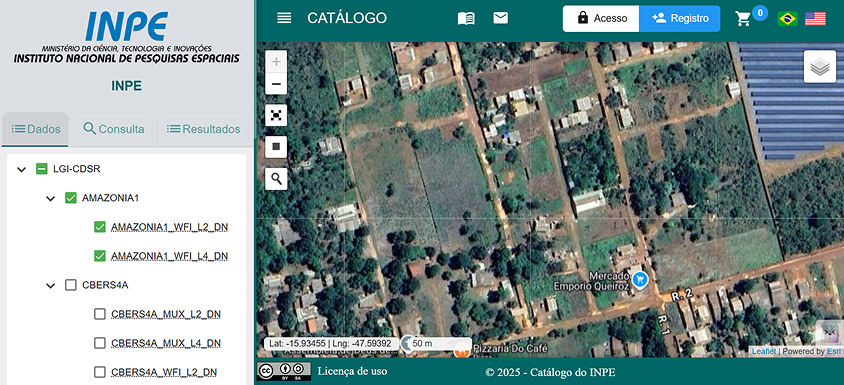Uncheck AMAZONIA1_WFI_L4_DN checkbox

click(100, 256)
